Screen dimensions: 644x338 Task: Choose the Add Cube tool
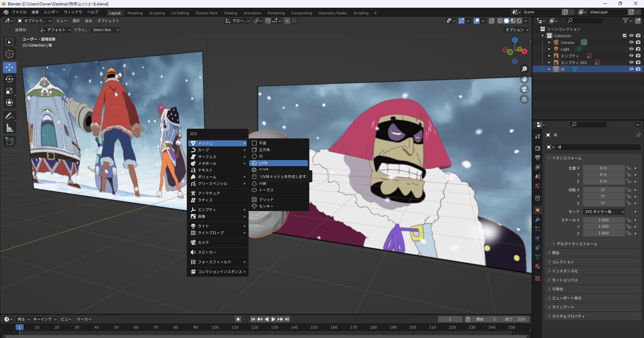9,141
